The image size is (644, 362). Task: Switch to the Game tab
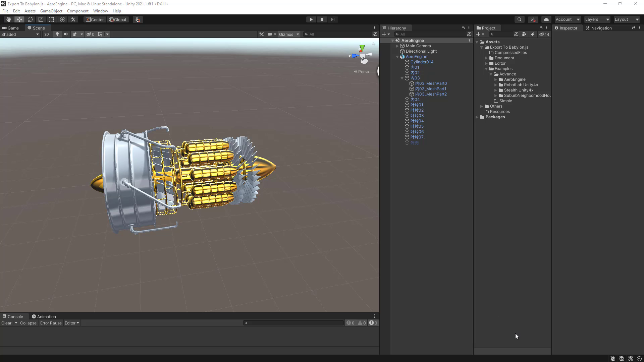11,28
